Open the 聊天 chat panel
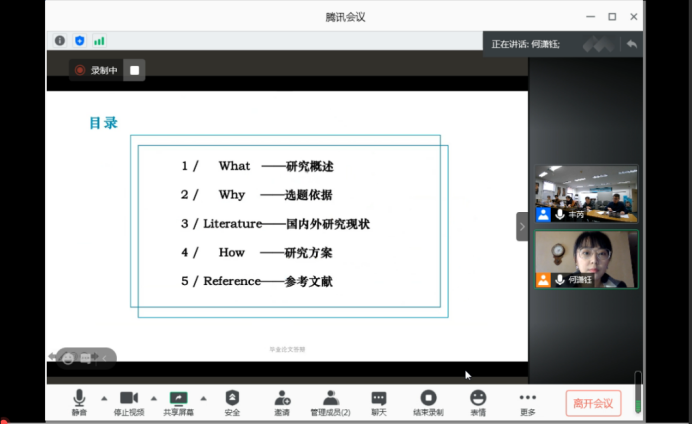The image size is (692, 425). (379, 402)
